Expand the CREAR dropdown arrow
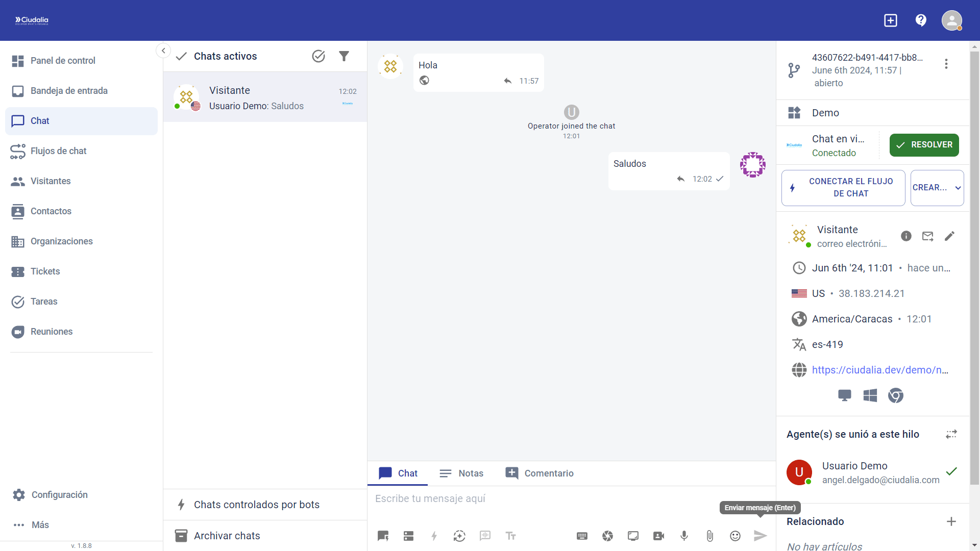This screenshot has height=551, width=980. pos(958,188)
